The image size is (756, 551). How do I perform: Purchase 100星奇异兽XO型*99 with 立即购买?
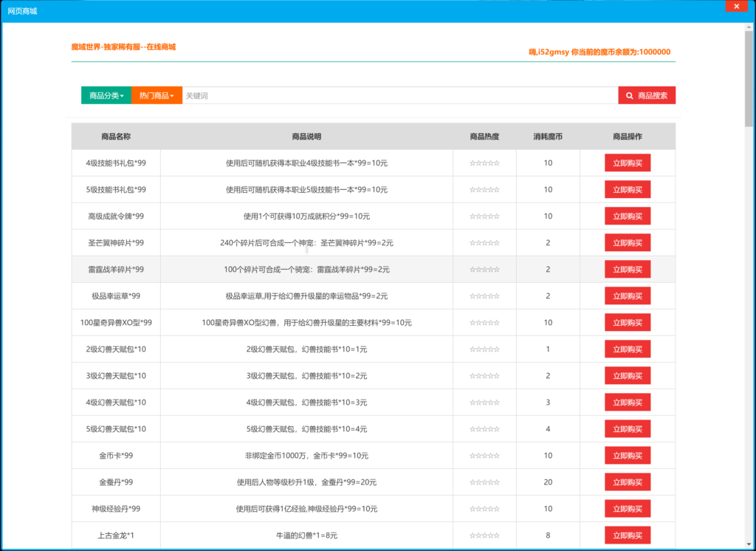tap(628, 322)
